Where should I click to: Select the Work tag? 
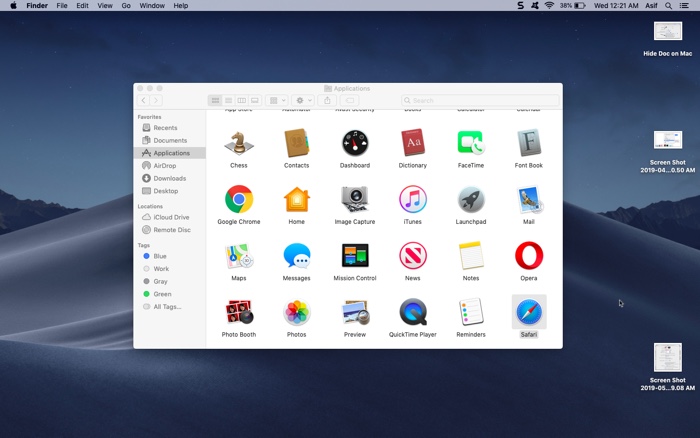pyautogui.click(x=170, y=269)
